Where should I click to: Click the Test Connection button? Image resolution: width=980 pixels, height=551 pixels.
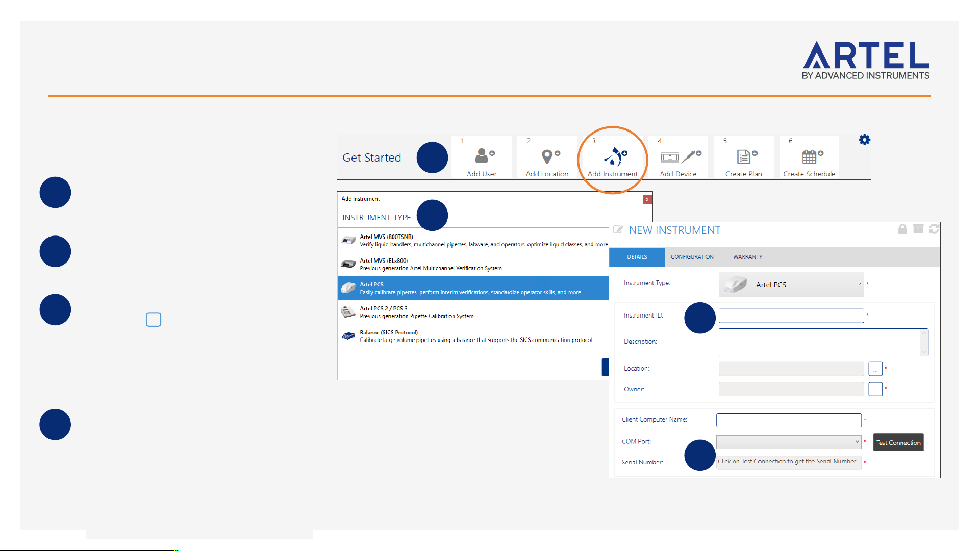[898, 442]
